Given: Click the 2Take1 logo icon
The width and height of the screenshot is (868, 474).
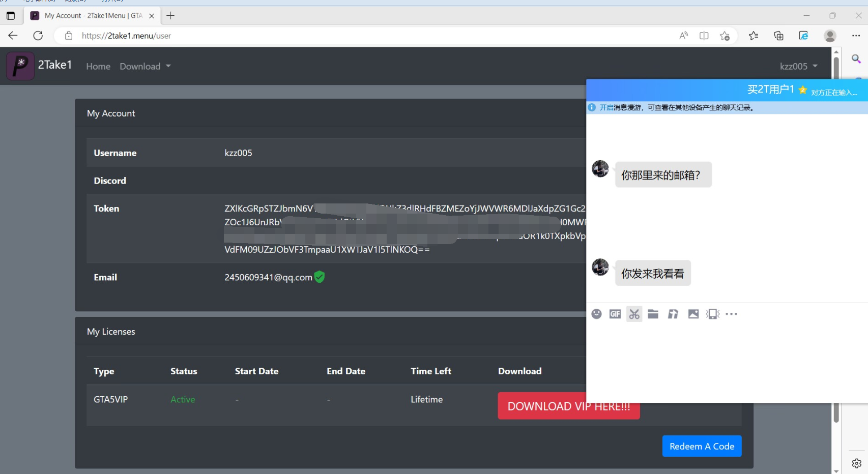Looking at the screenshot, I should (x=20, y=66).
